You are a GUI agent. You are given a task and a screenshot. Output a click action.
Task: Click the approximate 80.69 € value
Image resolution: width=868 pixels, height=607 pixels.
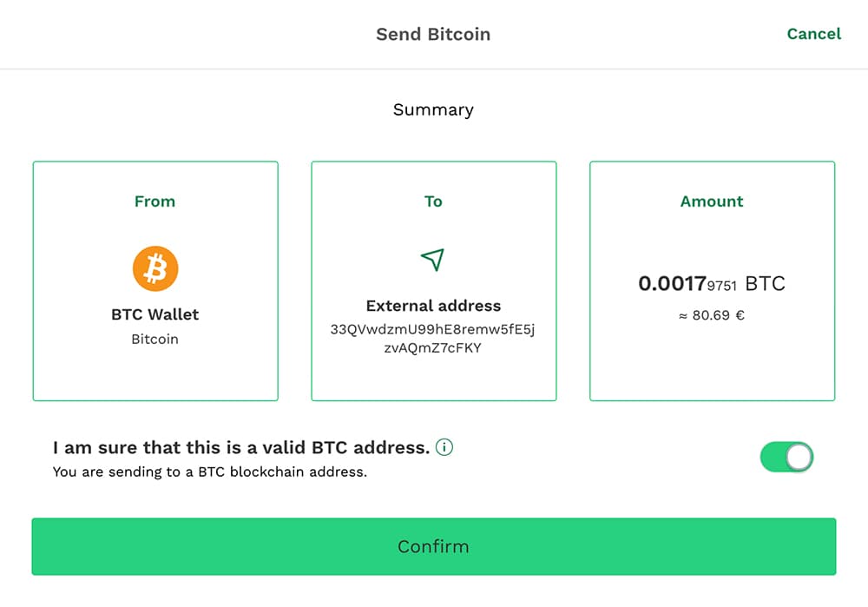coord(712,315)
